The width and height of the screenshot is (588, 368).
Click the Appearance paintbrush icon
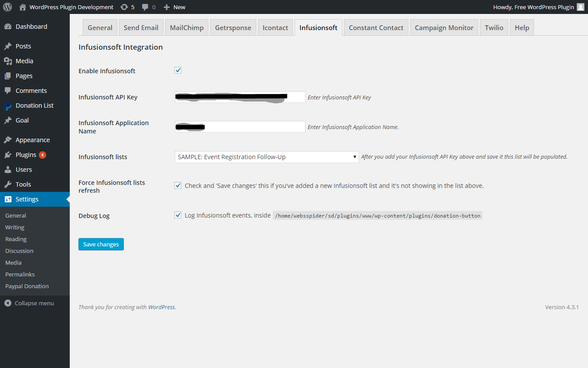8,140
